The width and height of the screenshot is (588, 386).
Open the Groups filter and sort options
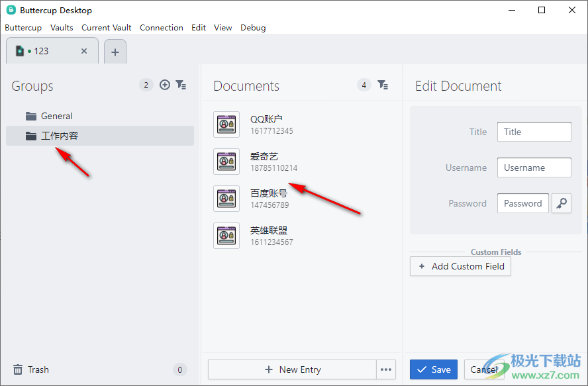181,85
